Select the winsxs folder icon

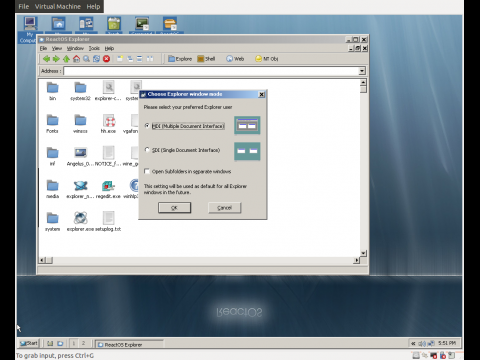pyautogui.click(x=80, y=120)
